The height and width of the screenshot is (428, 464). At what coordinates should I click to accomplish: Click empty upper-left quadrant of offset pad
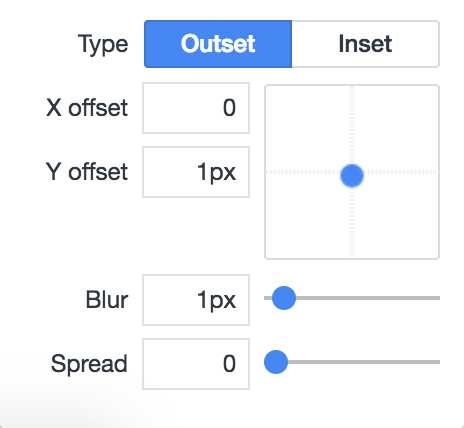(x=307, y=127)
